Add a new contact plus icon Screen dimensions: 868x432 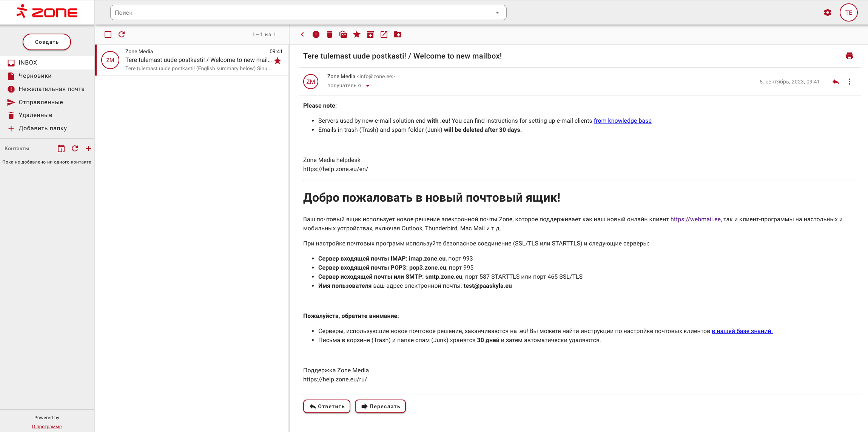88,148
